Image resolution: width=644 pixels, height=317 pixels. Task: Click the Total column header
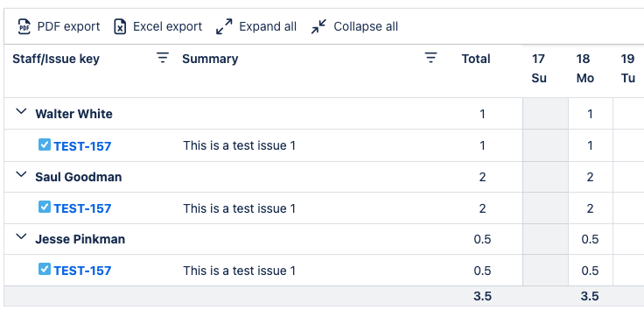(x=476, y=59)
